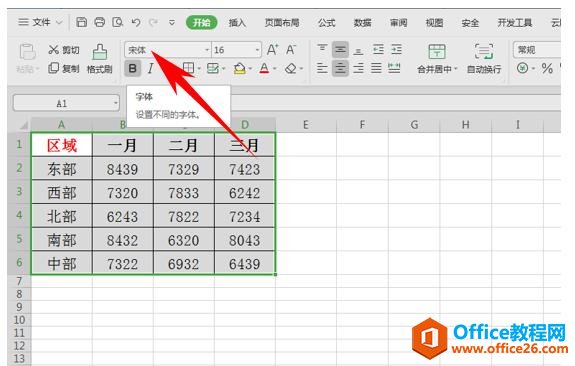Image resolution: width=575 pixels, height=366 pixels.
Task: Select cell with value 8439
Action: coord(122,169)
